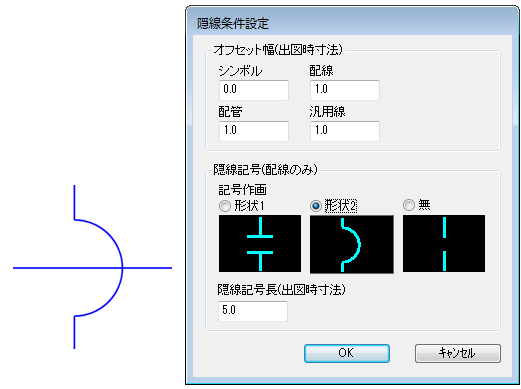The image size is (521, 389).
Task: Click the 記号作画 label
Action: 242,190
